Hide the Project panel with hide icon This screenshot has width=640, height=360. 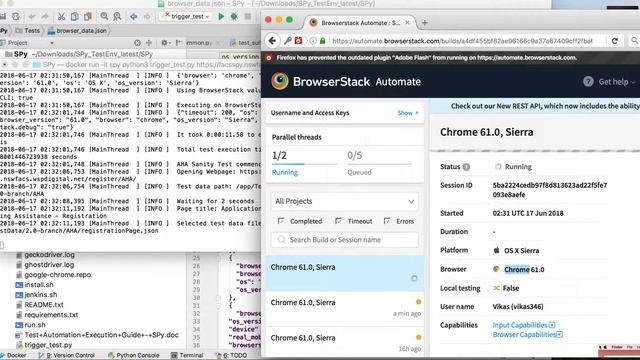click(178, 42)
